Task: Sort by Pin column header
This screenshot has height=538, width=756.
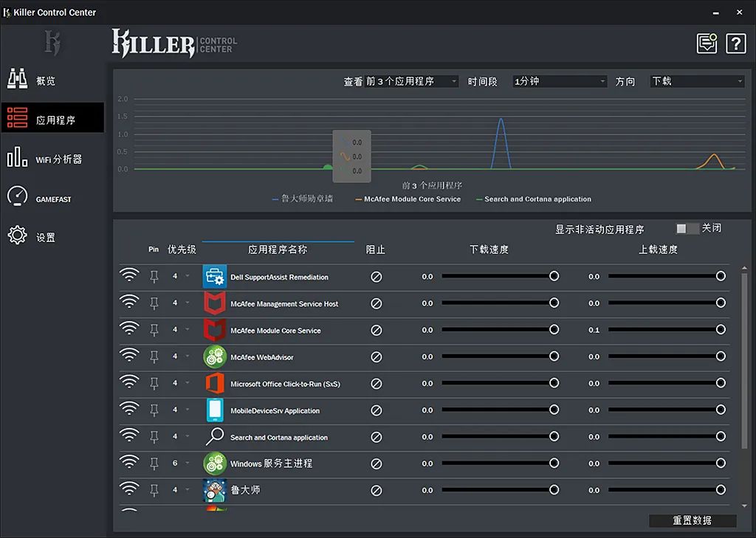Action: tap(154, 249)
